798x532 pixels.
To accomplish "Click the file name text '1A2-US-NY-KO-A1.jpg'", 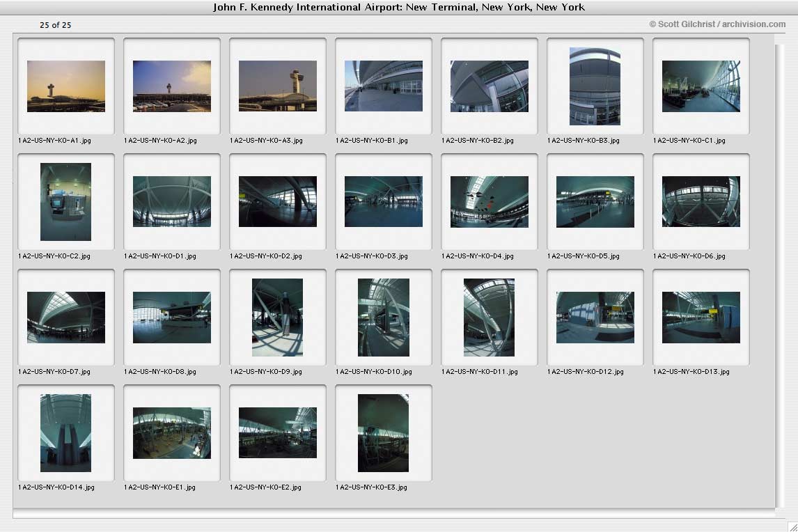I will (54, 141).
